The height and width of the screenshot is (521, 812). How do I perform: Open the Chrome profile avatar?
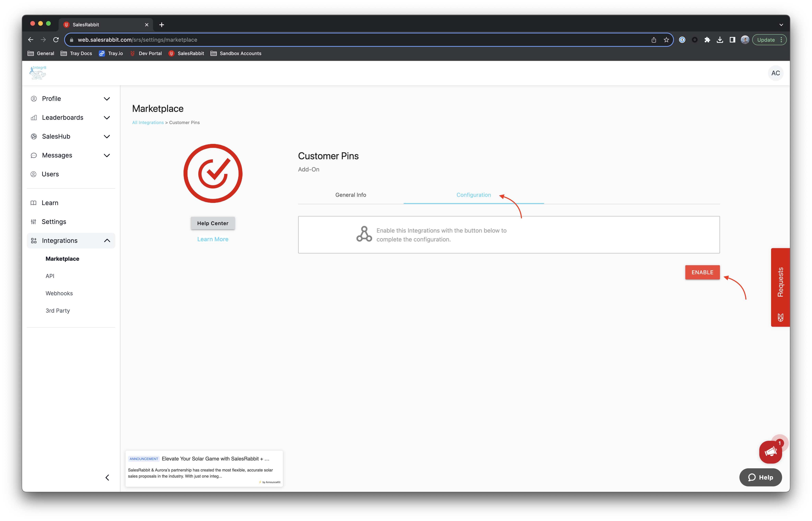tap(745, 40)
